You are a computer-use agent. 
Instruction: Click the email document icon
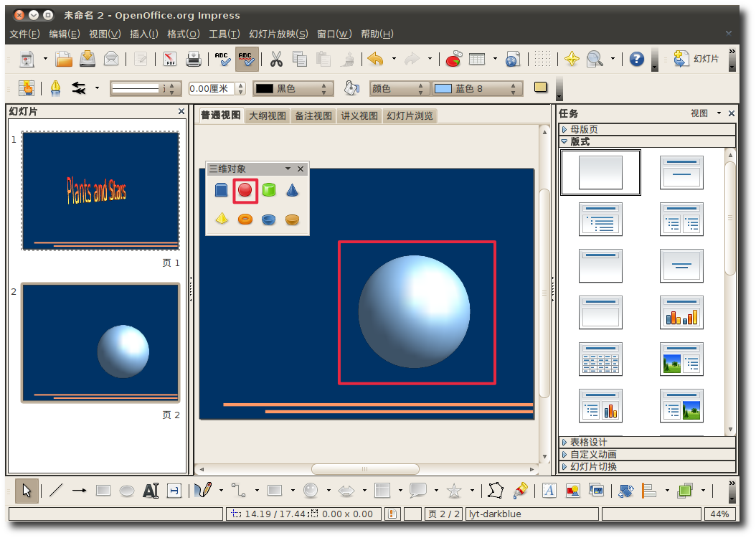coord(111,59)
